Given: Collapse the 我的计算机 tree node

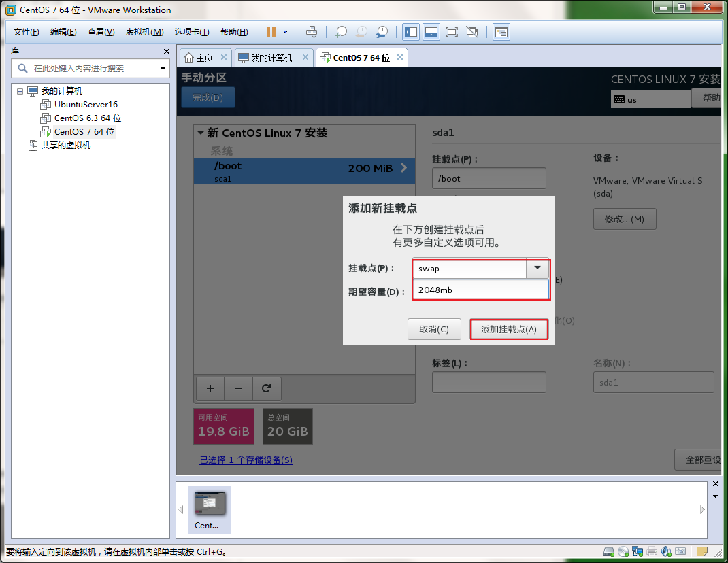Looking at the screenshot, I should 20,91.
